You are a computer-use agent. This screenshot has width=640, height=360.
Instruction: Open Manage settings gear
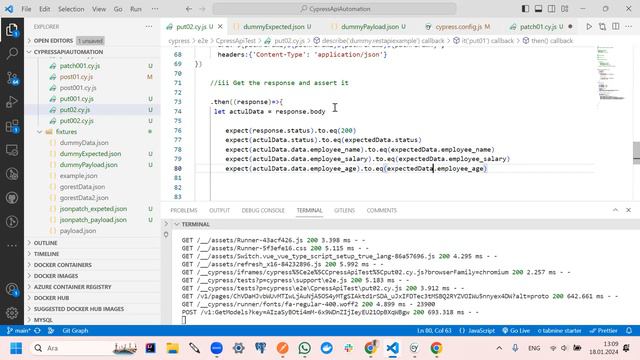tap(12, 313)
